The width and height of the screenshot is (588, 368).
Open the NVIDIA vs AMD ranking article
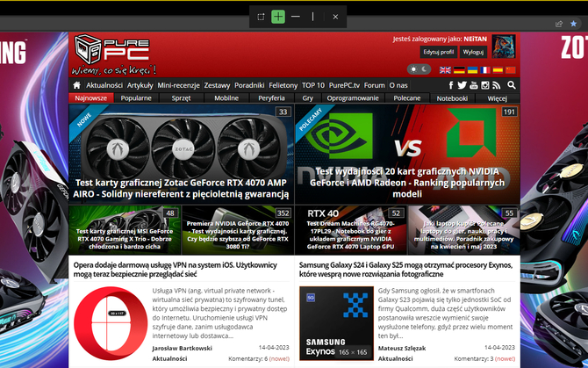407,154
